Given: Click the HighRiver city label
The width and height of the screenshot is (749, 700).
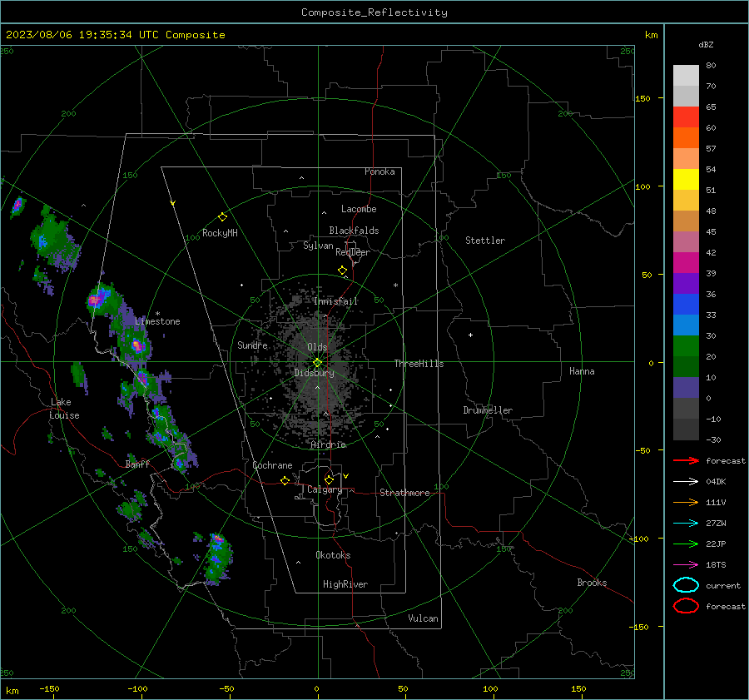Looking at the screenshot, I should 345,584.
